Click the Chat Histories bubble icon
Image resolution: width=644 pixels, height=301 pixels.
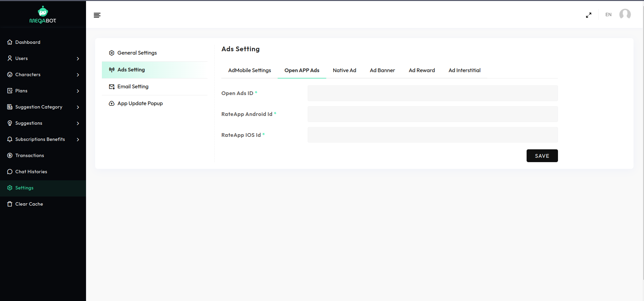pyautogui.click(x=10, y=172)
